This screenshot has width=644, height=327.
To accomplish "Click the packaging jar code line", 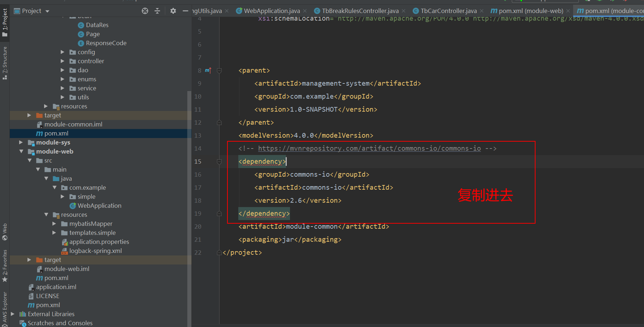I will (x=290, y=240).
